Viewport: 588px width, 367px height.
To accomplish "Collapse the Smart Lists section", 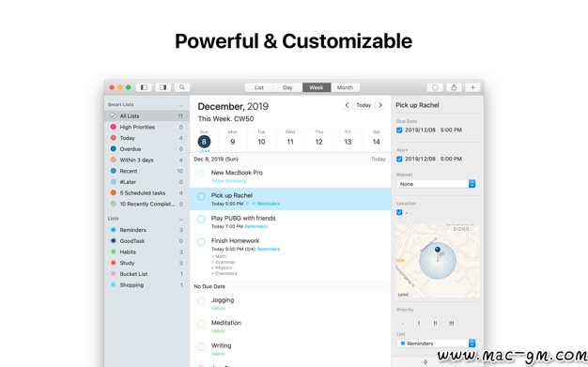I will coord(181,105).
